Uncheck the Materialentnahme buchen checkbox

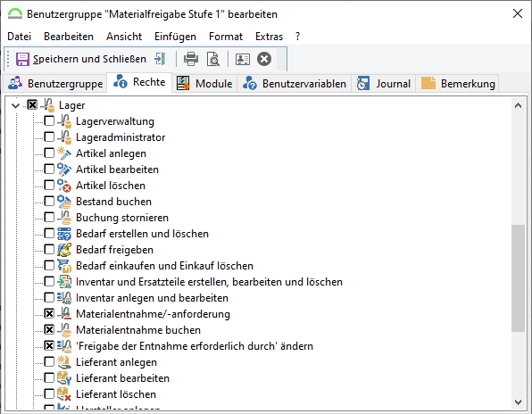tap(49, 329)
